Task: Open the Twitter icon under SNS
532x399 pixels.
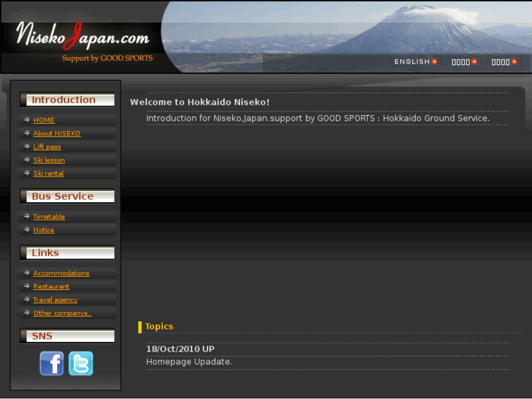Action: 80,363
